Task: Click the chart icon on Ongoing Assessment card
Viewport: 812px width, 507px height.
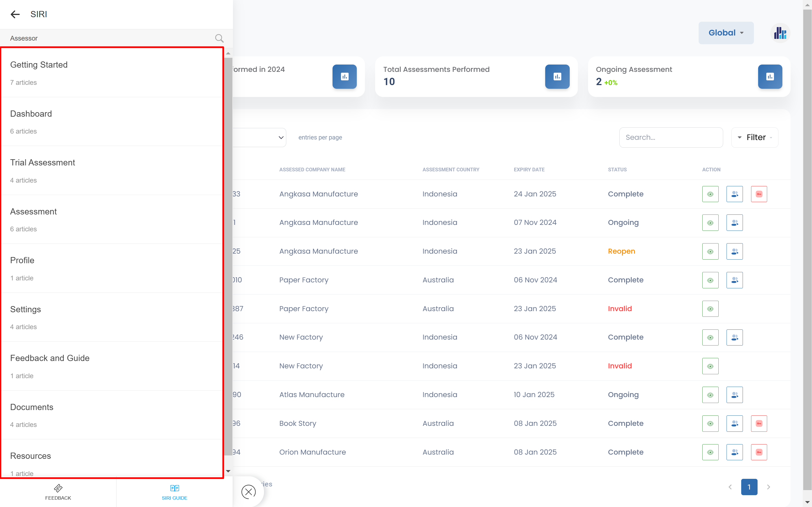Action: pyautogui.click(x=770, y=76)
